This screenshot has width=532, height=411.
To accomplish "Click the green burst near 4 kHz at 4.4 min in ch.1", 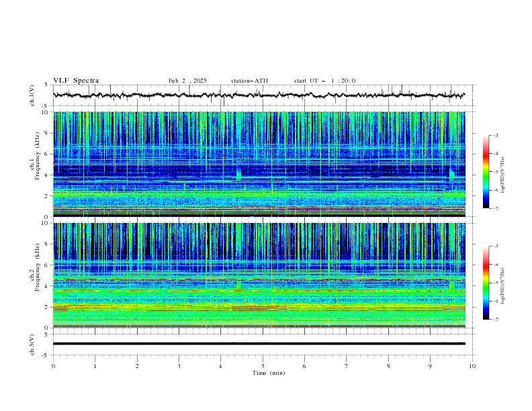I will [x=239, y=174].
